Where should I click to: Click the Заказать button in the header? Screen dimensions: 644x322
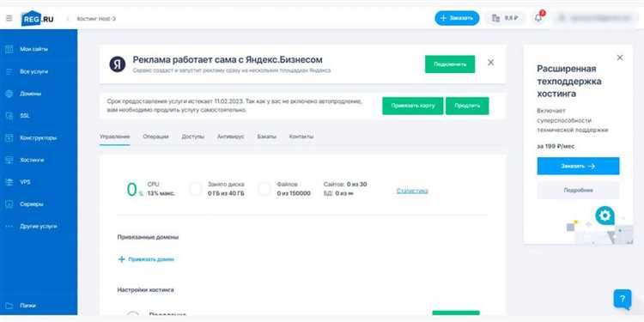coord(457,18)
